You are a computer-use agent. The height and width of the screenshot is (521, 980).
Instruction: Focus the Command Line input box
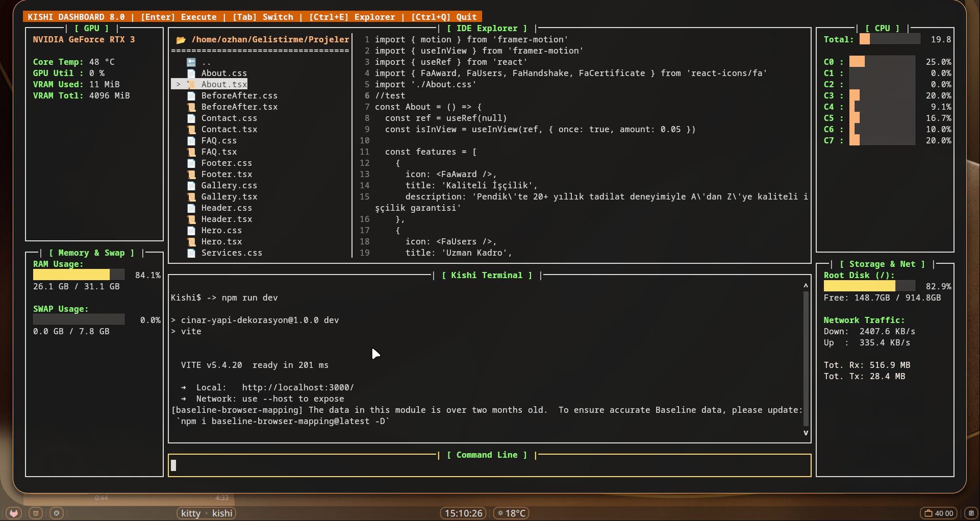click(x=490, y=465)
